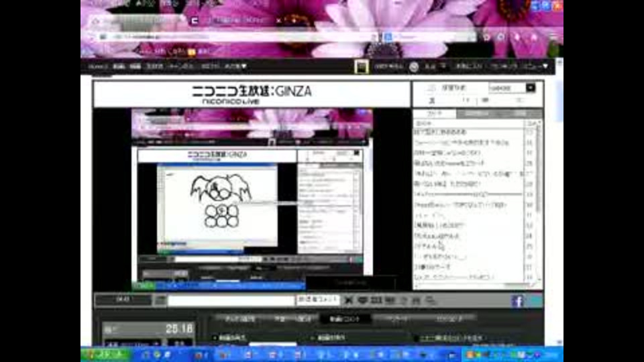The height and width of the screenshot is (362, 644).
Task: Select the 動画を再生 radio option on the left
Action: [x=229, y=338]
